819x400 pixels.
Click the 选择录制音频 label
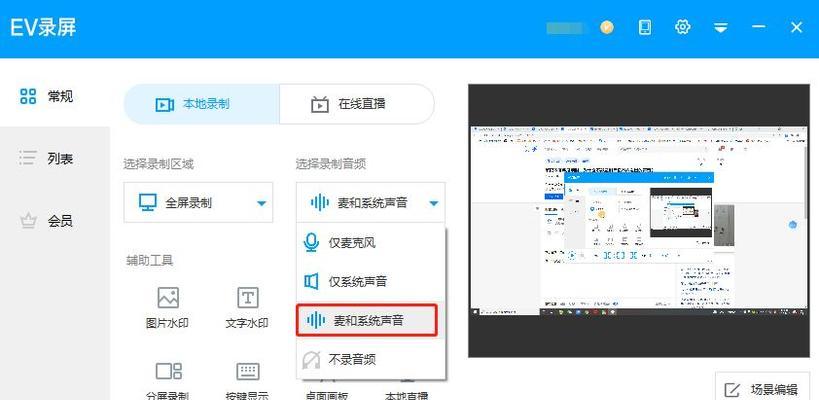[331, 164]
